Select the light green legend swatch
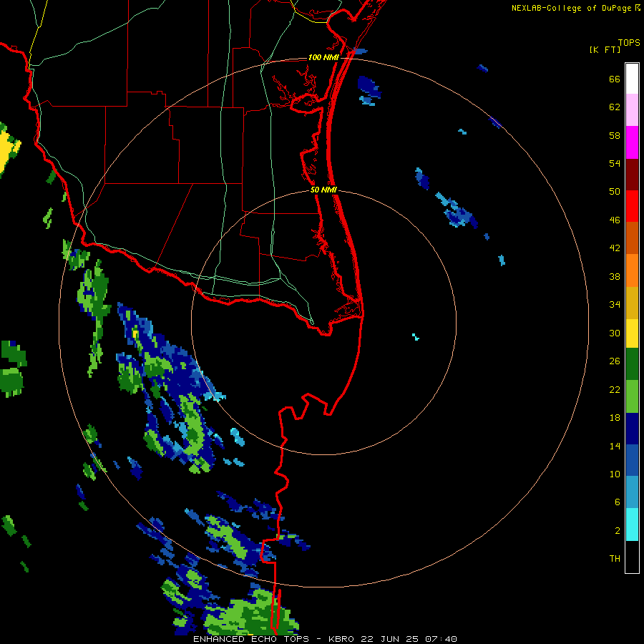Image resolution: width=644 pixels, height=644 pixels. 632,396
